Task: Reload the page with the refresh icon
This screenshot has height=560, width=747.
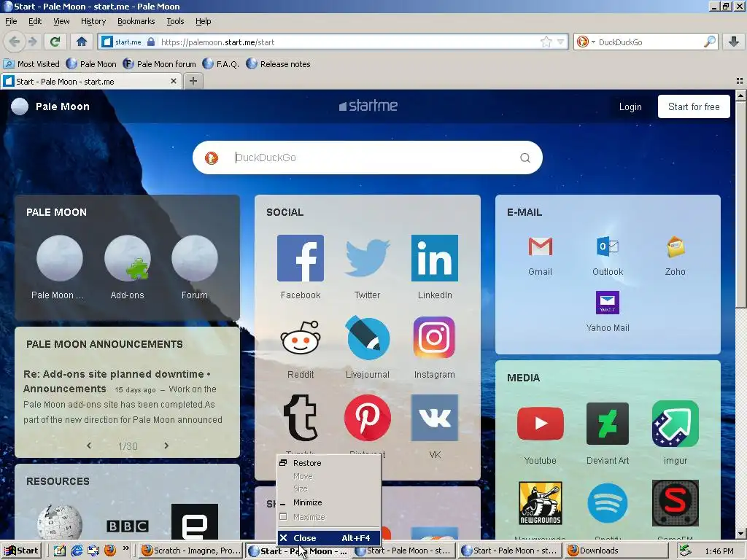Action: (x=55, y=42)
